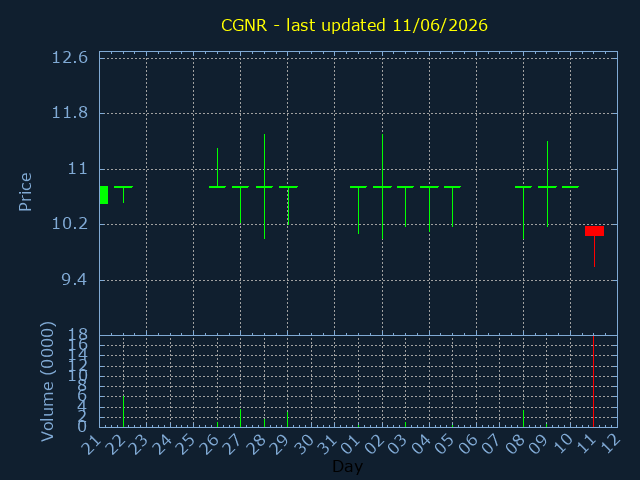Click the day label "21"
Image resolution: width=640 pixels, height=480 pixels.
point(91,444)
